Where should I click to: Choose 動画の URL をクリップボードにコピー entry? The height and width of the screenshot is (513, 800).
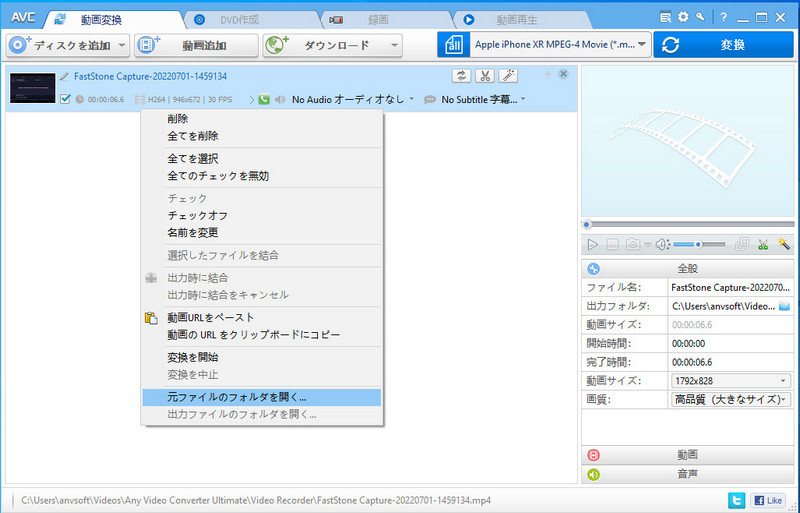coord(262,335)
